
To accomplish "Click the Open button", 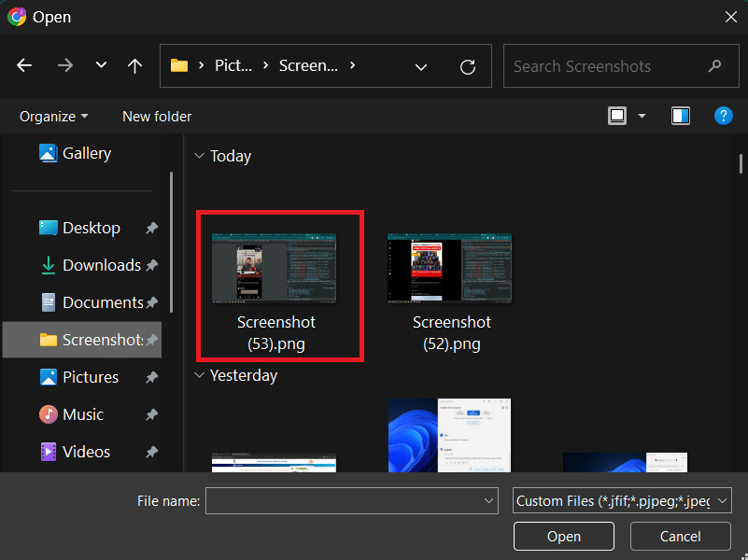I will tap(564, 536).
